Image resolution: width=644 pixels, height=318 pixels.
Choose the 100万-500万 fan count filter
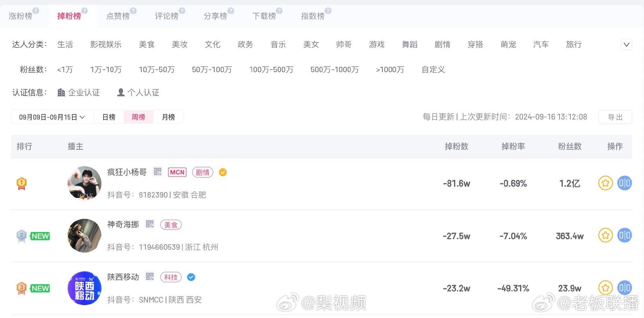point(271,70)
